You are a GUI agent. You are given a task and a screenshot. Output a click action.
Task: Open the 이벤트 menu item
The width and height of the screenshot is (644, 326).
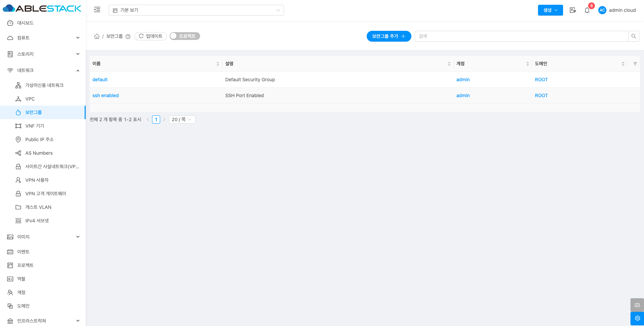[x=43, y=252]
